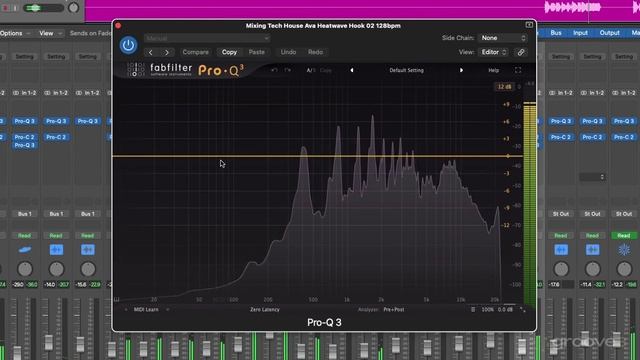
Task: Click the FabFilter redo arrow icon
Action: (288, 70)
